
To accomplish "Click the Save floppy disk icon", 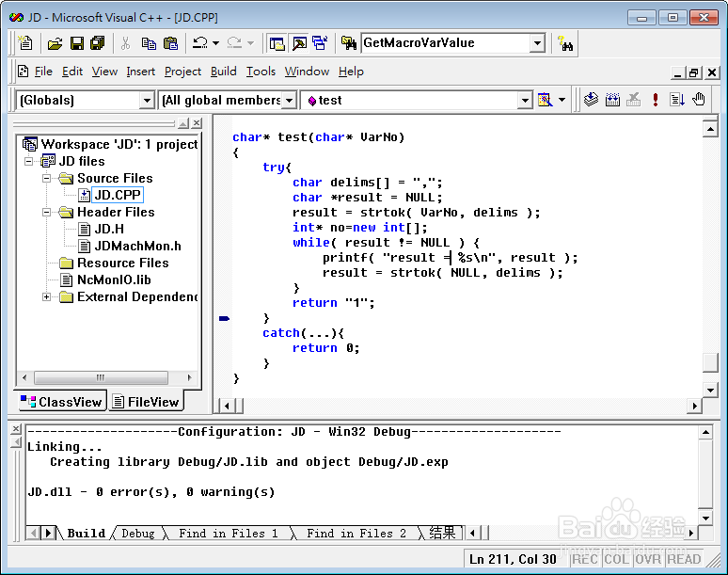I will [76, 43].
